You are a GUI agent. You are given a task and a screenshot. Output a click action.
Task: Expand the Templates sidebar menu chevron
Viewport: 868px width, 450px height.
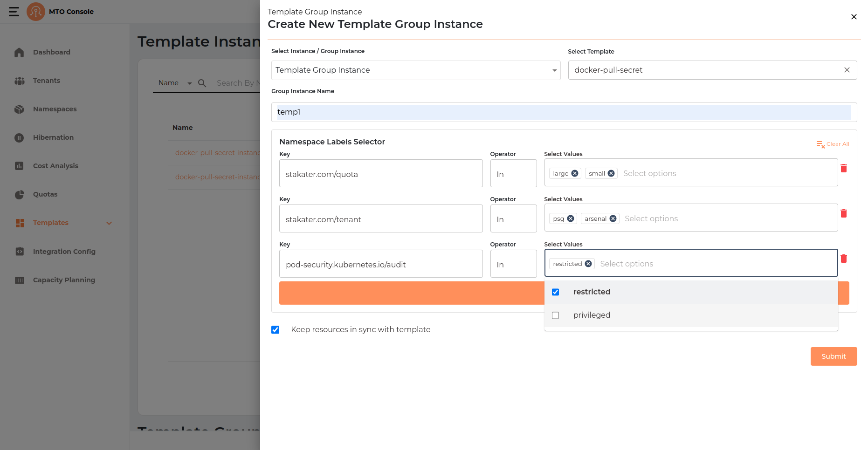(109, 223)
